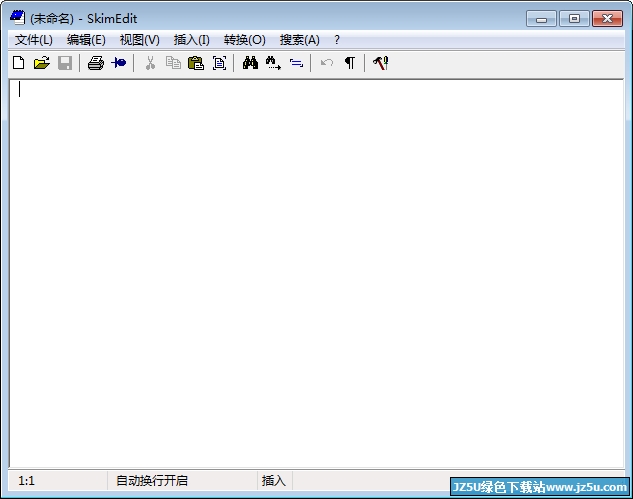The image size is (633, 499).
Task: Paste from clipboard using the clipboard icon
Action: tap(196, 63)
